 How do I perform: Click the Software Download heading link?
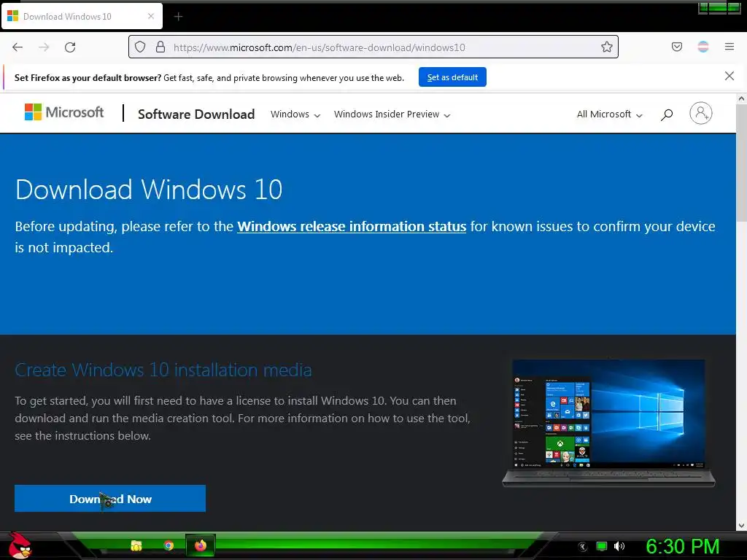pos(196,114)
